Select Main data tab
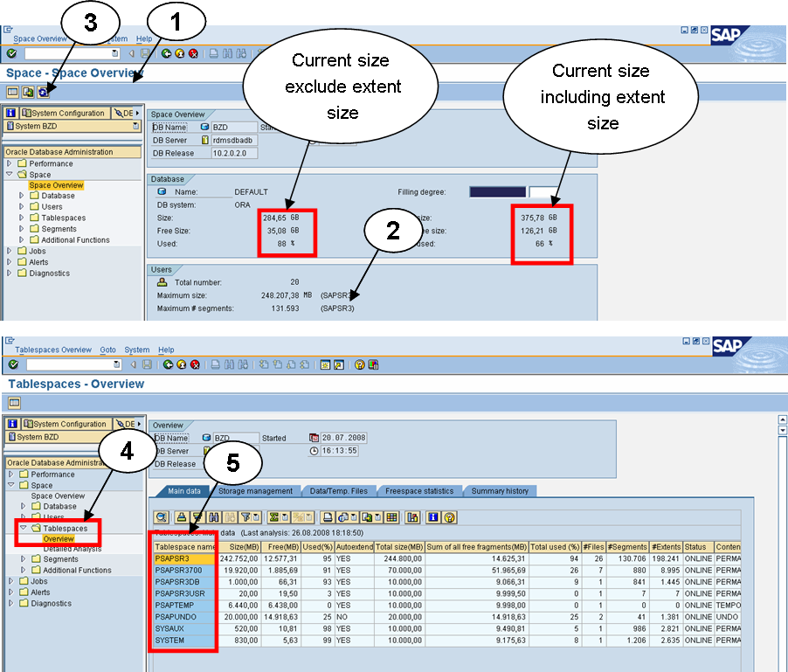The height and width of the screenshot is (672, 788). point(184,491)
